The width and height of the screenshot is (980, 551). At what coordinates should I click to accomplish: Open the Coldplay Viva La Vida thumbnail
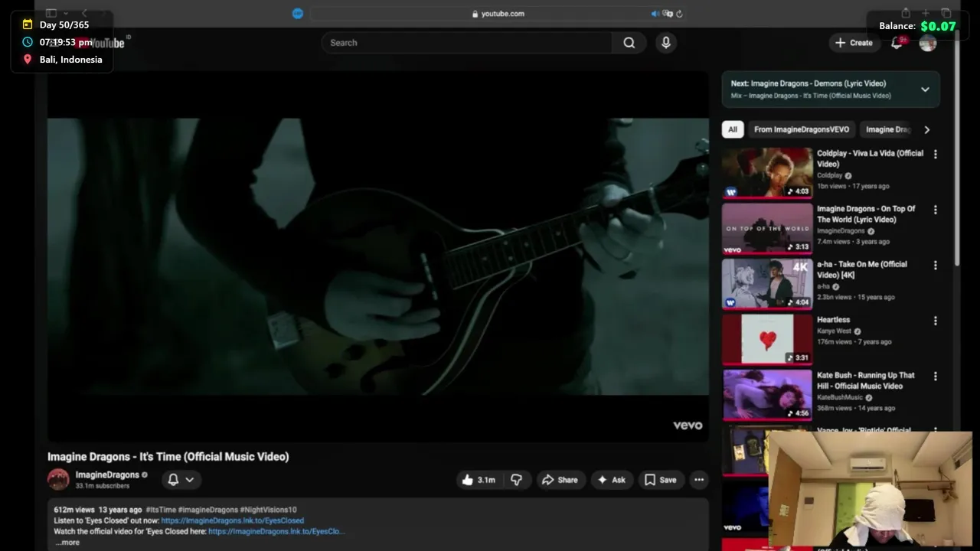coord(767,173)
